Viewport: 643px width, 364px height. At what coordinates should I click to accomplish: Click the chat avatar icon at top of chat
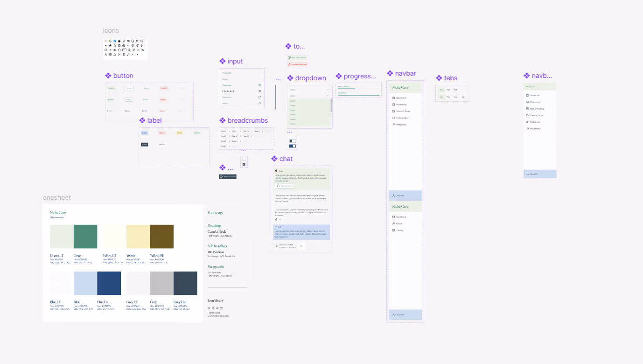(x=276, y=171)
